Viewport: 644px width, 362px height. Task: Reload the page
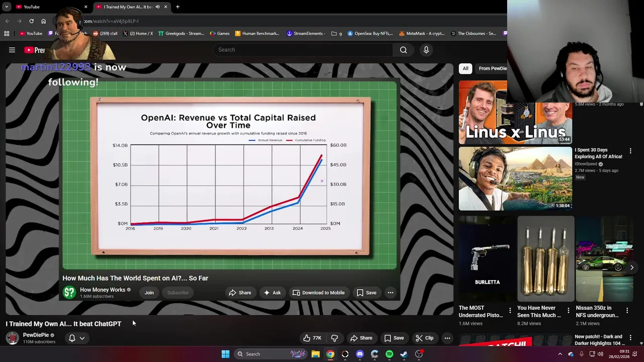(x=31, y=21)
